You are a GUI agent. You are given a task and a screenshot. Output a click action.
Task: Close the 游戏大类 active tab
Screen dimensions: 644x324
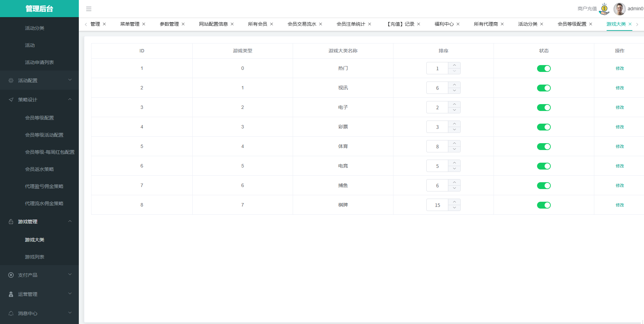tap(630, 24)
